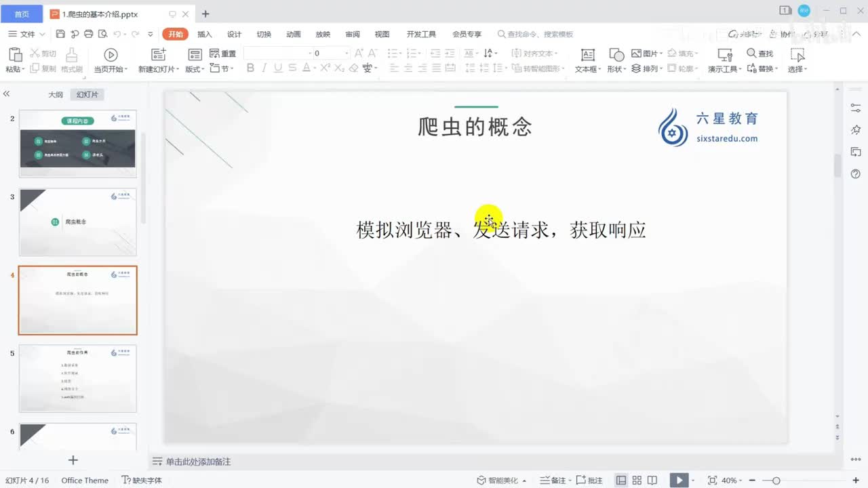
Task: Select slide 3 thumbnail (爬虫概念)
Action: point(77,222)
